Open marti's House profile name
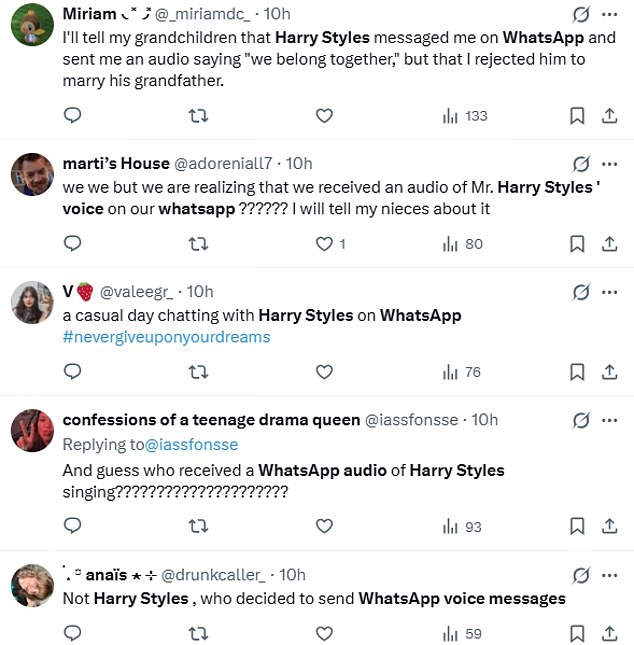This screenshot has width=634, height=645. [x=115, y=163]
